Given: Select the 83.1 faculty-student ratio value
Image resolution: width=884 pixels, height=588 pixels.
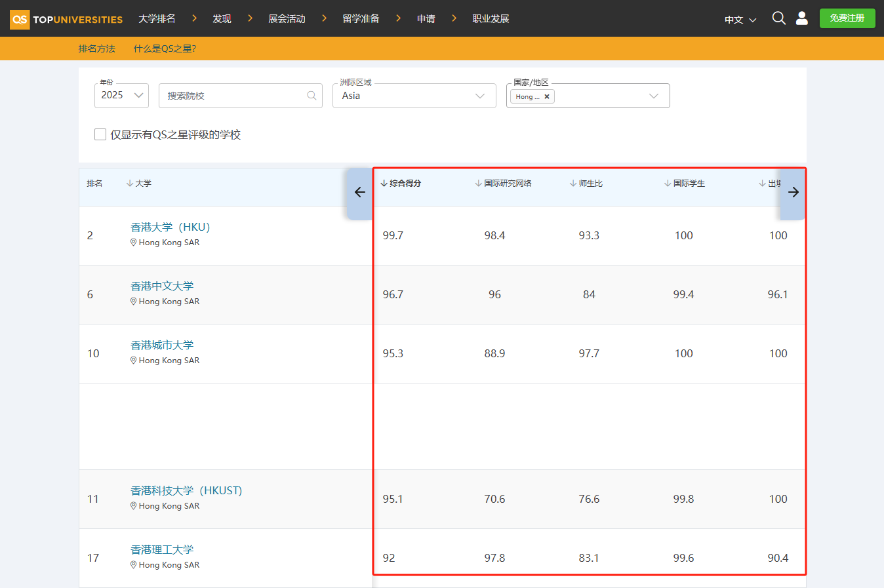Looking at the screenshot, I should point(589,558).
